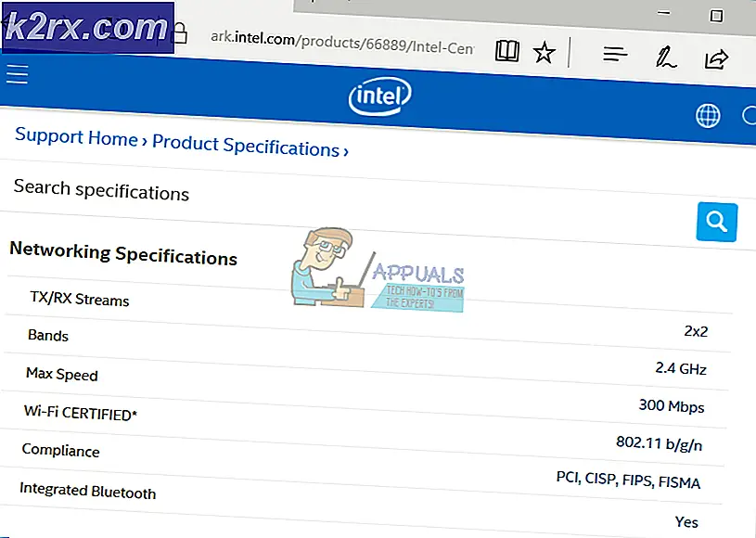Viewport: 756px width, 538px height.
Task: Open the reading view book icon
Action: (506, 51)
